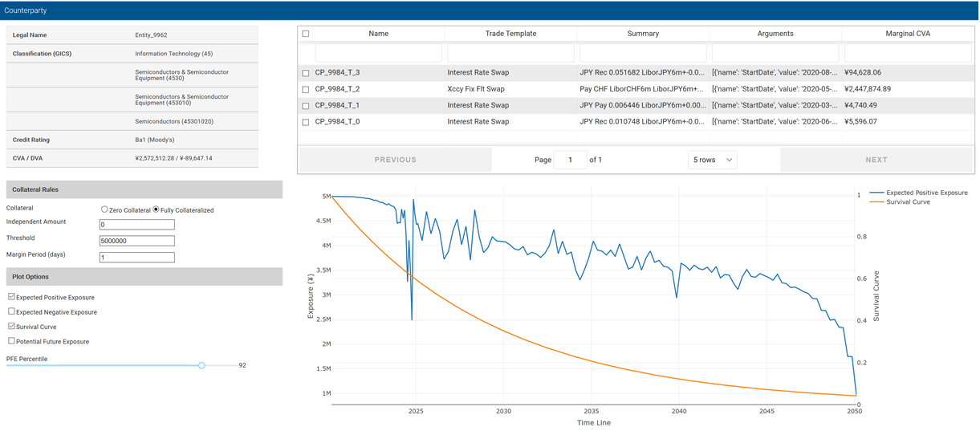Click the Name column filter box

point(378,53)
